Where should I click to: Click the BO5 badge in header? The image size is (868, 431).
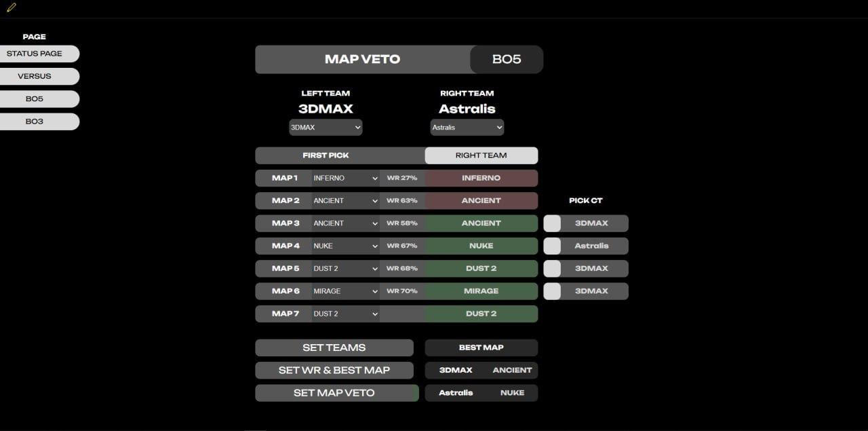pos(507,59)
